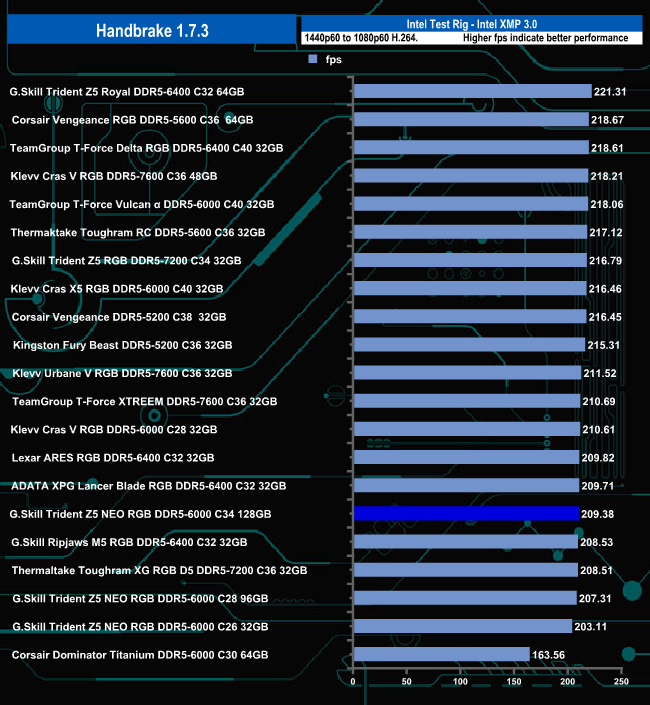Image resolution: width=650 pixels, height=705 pixels.
Task: Click the 250 axis tick label
Action: pyautogui.click(x=621, y=682)
